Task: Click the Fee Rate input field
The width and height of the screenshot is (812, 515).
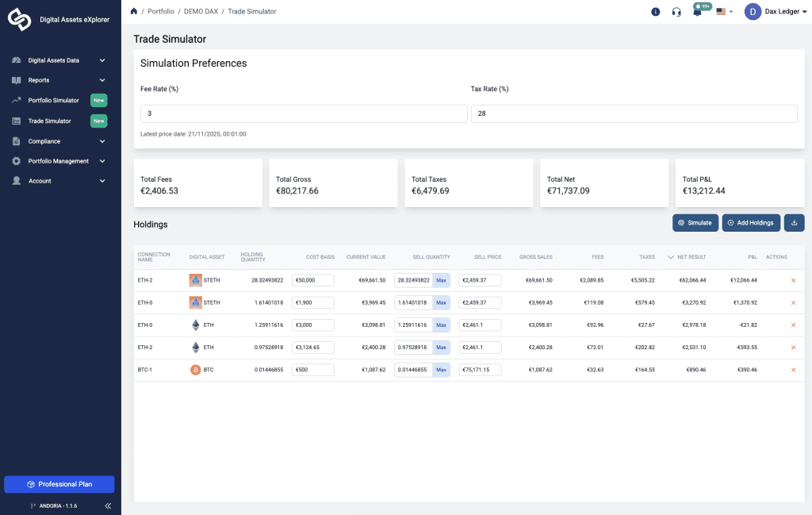Action: pyautogui.click(x=304, y=114)
